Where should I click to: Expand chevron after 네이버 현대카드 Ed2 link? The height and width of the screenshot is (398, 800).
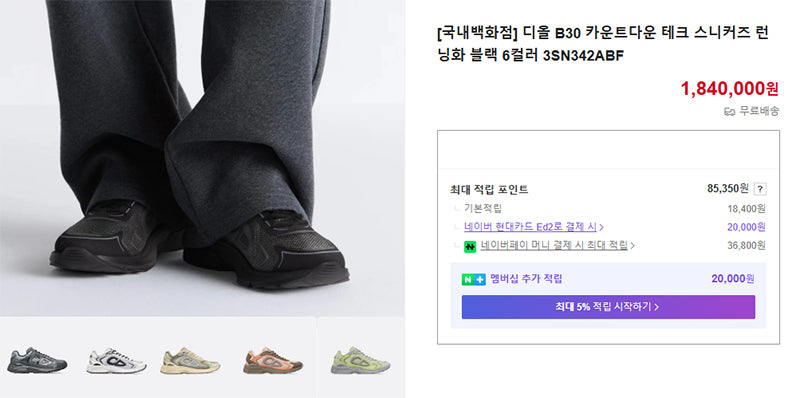(x=602, y=227)
